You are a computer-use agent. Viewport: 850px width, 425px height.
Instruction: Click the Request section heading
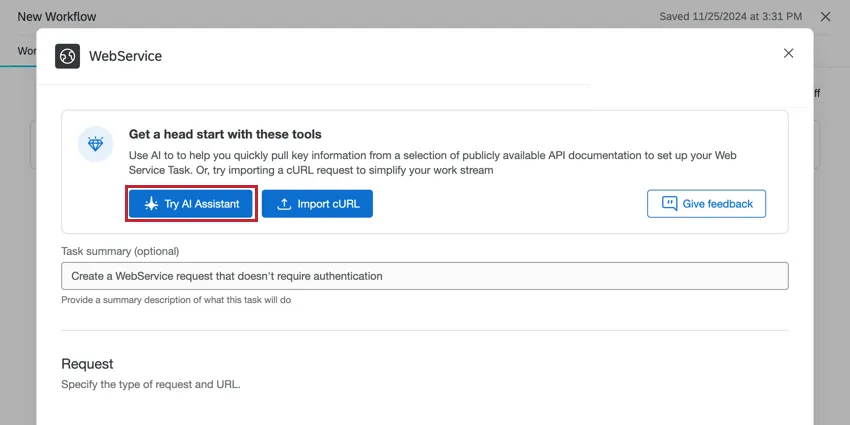coord(87,364)
